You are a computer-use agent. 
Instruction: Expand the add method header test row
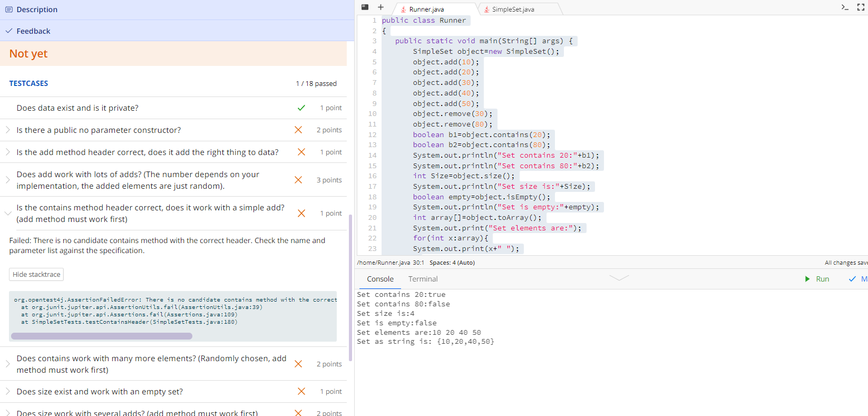coord(8,152)
